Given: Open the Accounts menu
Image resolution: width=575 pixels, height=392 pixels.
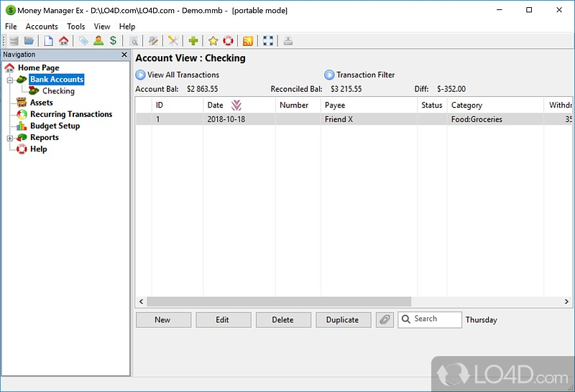Looking at the screenshot, I should (x=42, y=27).
